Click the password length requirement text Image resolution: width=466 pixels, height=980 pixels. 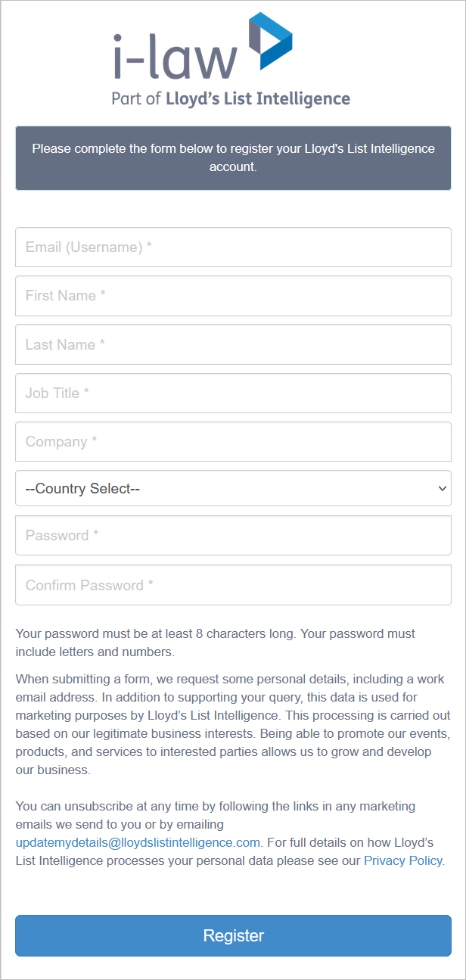[216, 642]
